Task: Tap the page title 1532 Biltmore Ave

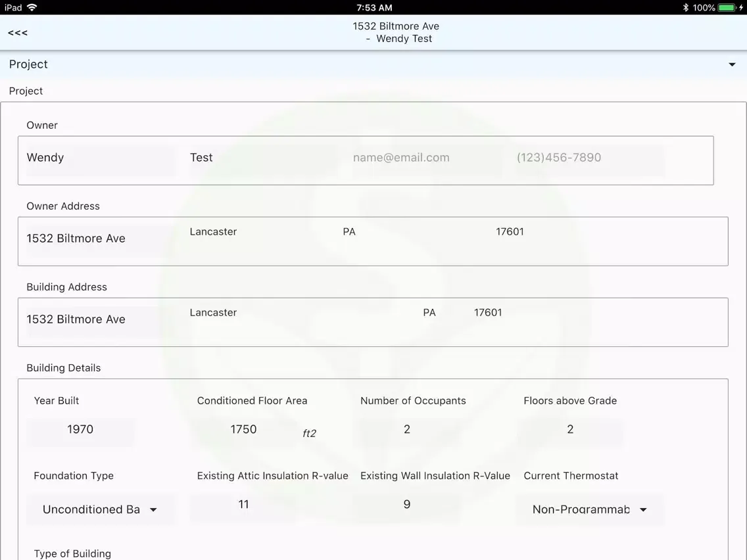Action: [x=396, y=26]
